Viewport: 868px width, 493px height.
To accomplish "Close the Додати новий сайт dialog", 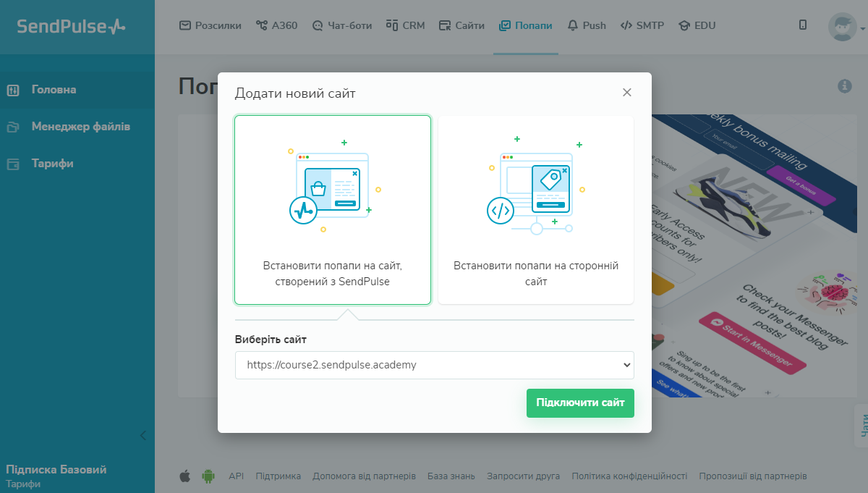I will (x=627, y=92).
